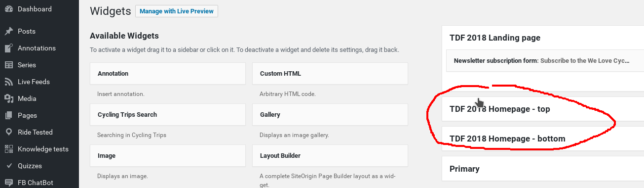Click the Quizzes checkmark icon
The width and height of the screenshot is (644, 188).
click(x=9, y=166)
